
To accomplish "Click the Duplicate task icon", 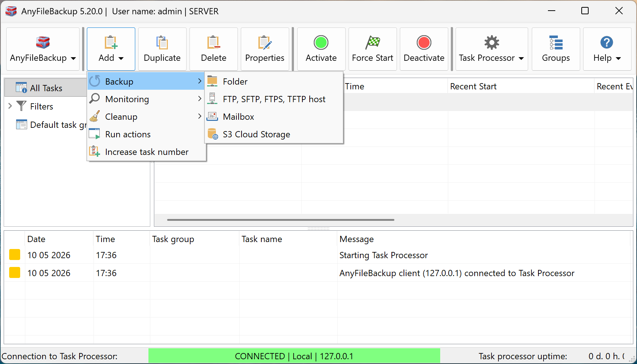I will point(162,43).
